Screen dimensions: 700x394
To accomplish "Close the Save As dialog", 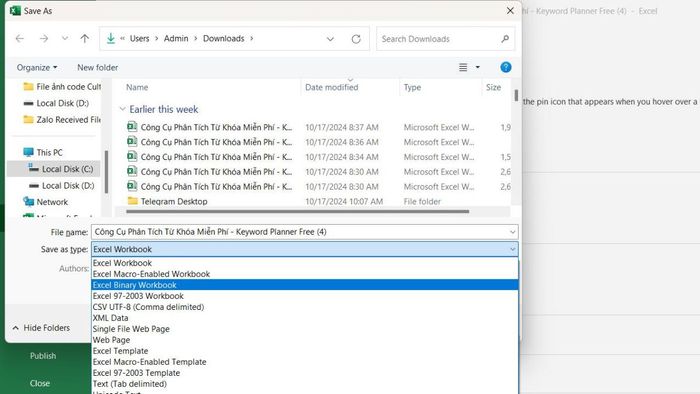I will [510, 11].
